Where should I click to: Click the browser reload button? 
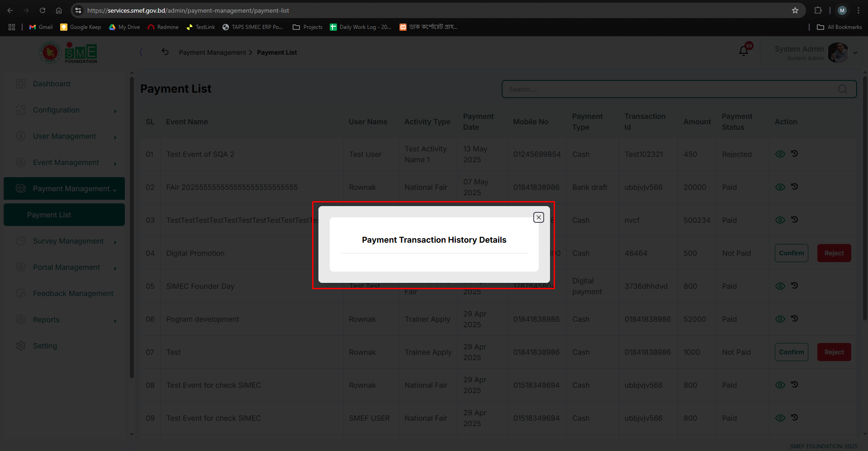[x=43, y=10]
